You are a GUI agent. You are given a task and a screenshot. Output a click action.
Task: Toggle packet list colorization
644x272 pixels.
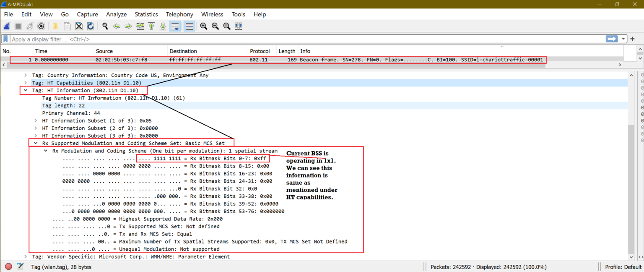coord(189,26)
